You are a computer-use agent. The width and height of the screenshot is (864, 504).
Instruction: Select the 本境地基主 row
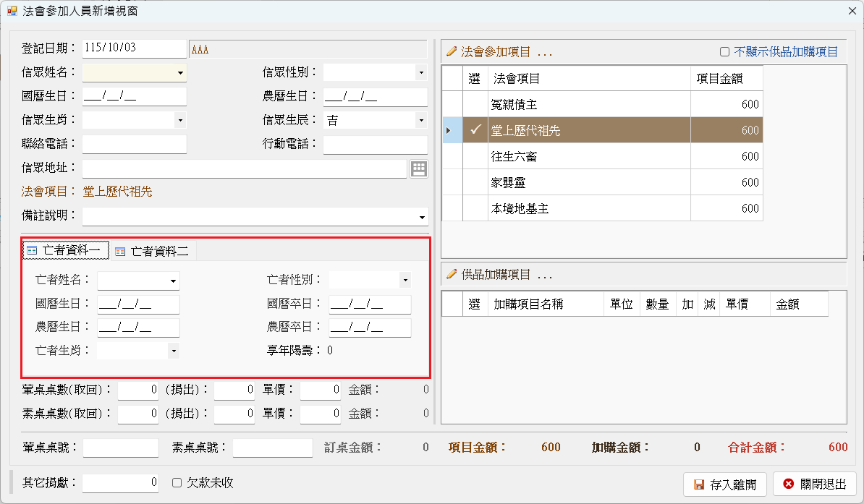pyautogui.click(x=603, y=208)
